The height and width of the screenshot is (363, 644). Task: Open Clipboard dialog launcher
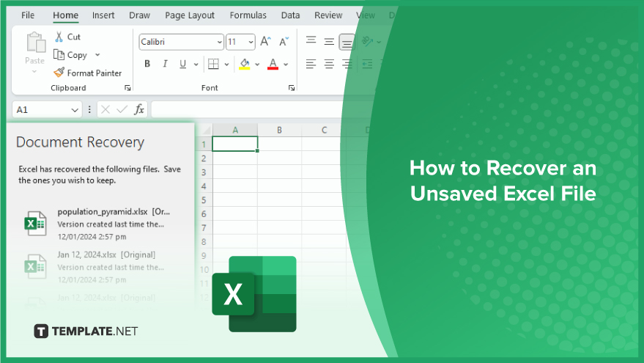click(x=127, y=88)
